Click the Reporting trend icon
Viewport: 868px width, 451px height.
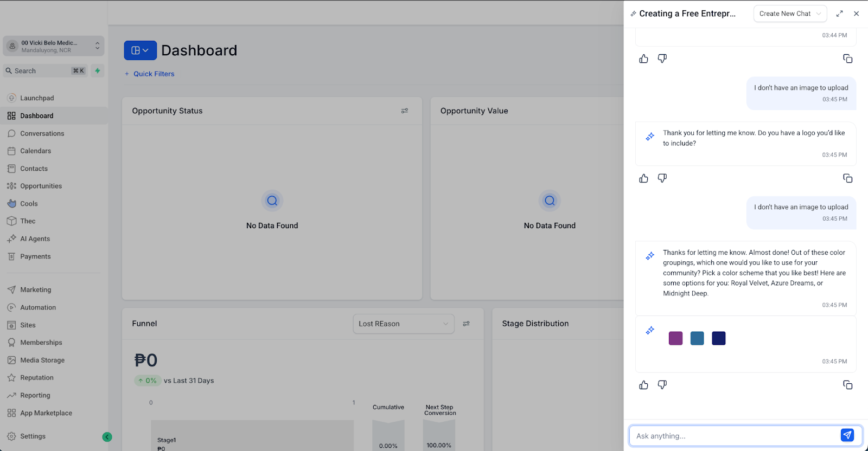click(11, 395)
